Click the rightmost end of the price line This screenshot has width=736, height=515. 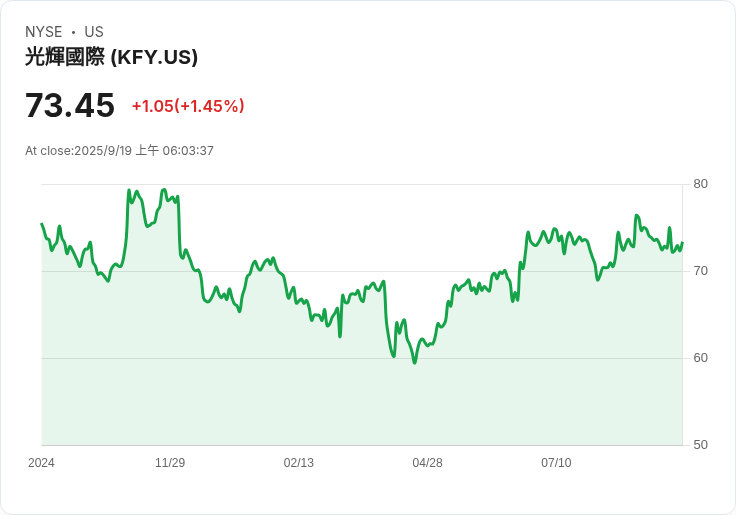point(682,243)
